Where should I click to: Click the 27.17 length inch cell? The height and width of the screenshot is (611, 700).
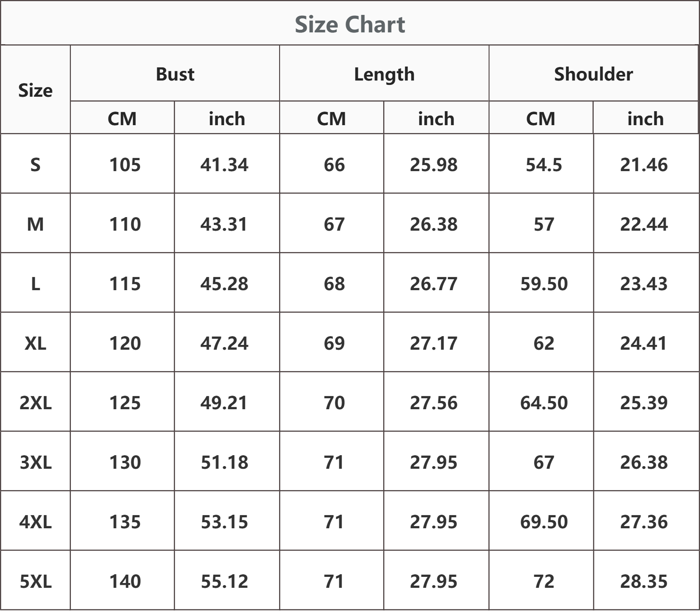(x=436, y=342)
